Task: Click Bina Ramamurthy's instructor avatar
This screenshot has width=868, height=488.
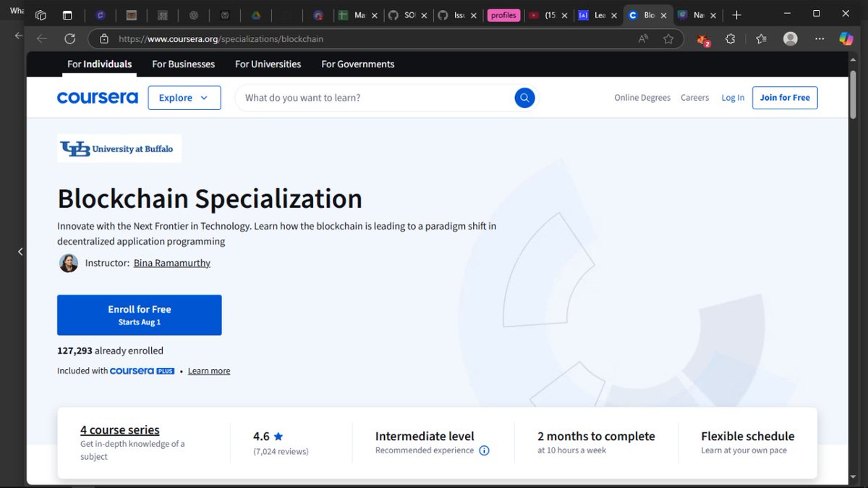Action: pos(69,263)
